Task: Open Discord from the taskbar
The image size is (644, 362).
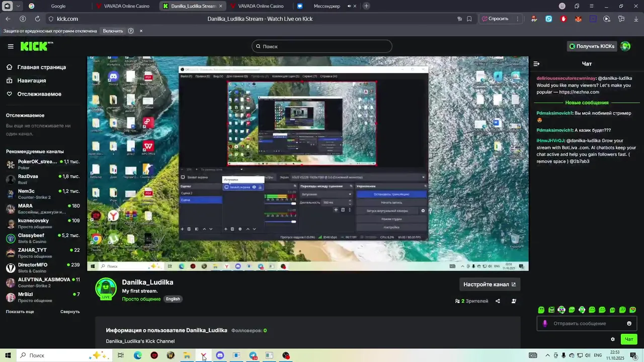Action: pos(220,355)
